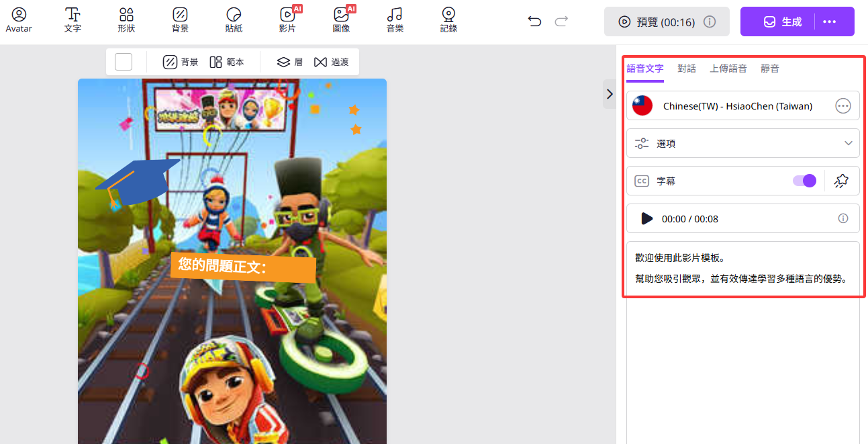
Task: Expand the 選項 options section
Action: (x=743, y=143)
